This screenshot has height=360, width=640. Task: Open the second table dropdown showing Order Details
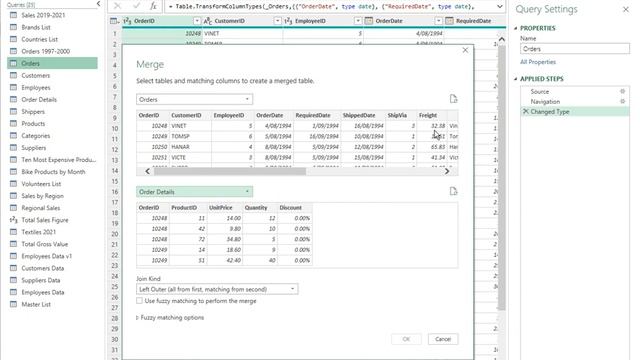pyautogui.click(x=194, y=191)
